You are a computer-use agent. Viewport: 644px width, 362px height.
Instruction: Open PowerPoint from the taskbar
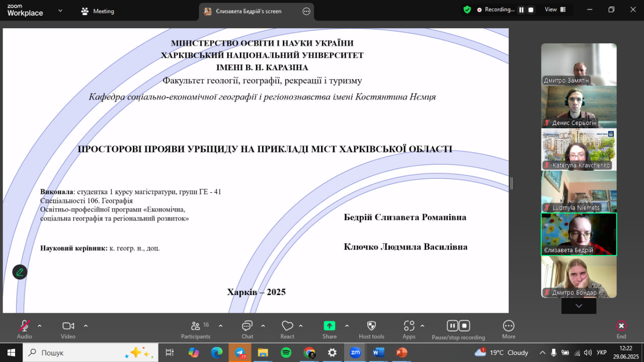click(x=401, y=352)
